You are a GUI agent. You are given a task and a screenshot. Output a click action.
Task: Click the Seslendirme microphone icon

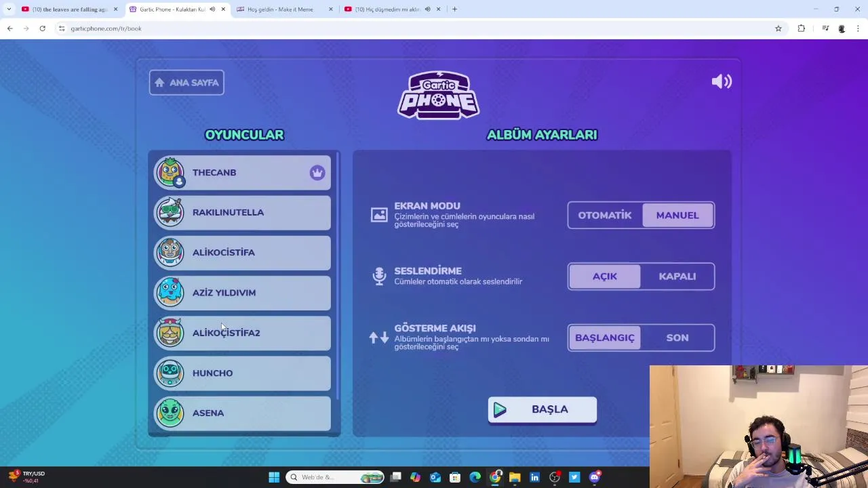click(x=379, y=276)
